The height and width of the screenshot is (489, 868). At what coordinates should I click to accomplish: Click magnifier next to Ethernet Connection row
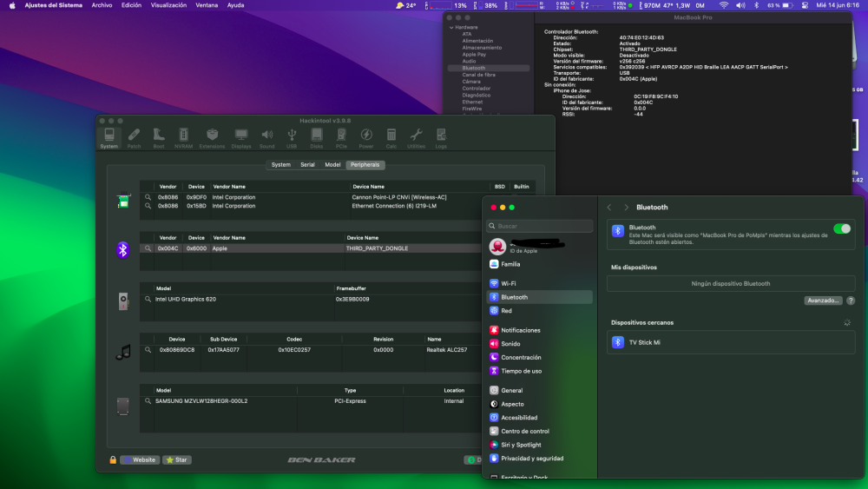click(x=148, y=206)
